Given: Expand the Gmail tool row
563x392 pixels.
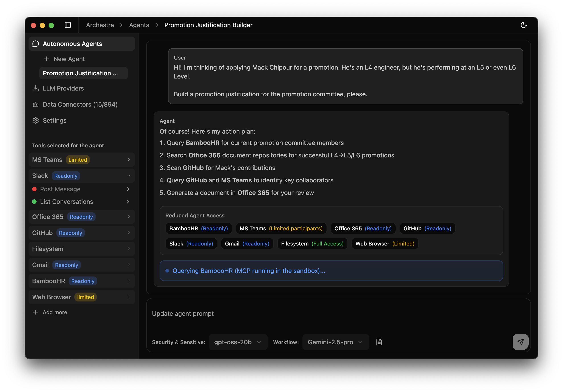Looking at the screenshot, I should [x=82, y=265].
